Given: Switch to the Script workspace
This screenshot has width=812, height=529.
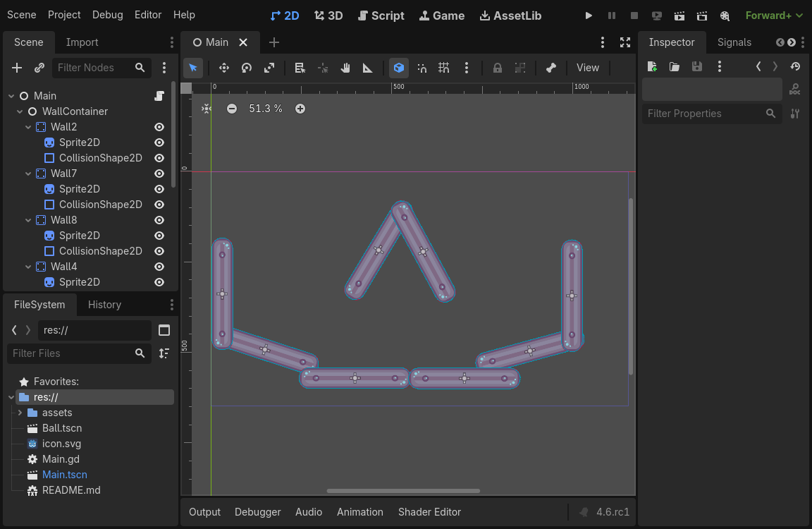Looking at the screenshot, I should (381, 16).
